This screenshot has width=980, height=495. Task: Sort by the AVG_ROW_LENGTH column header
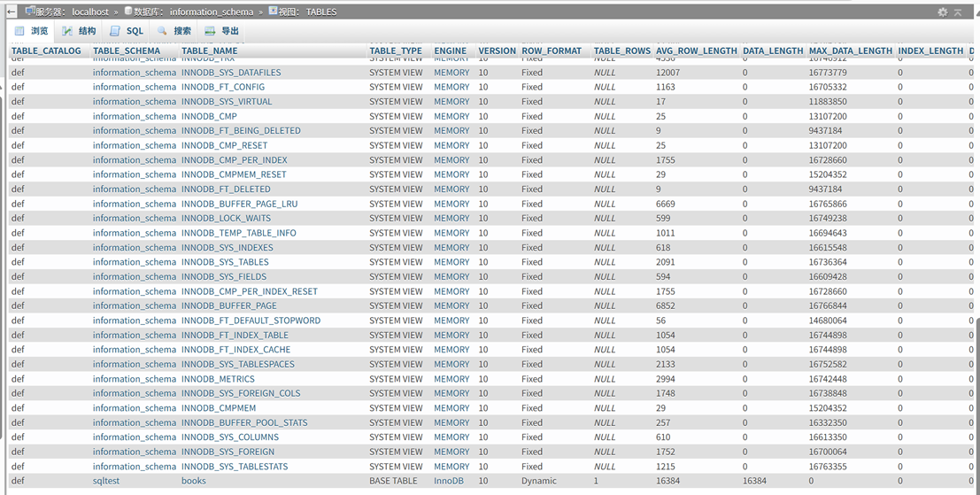696,51
